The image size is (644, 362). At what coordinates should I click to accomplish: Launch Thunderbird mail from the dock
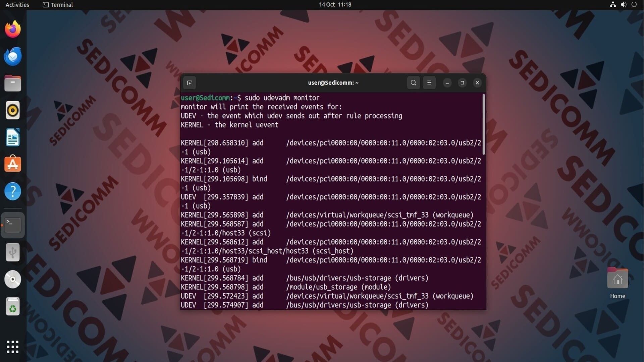[13, 56]
